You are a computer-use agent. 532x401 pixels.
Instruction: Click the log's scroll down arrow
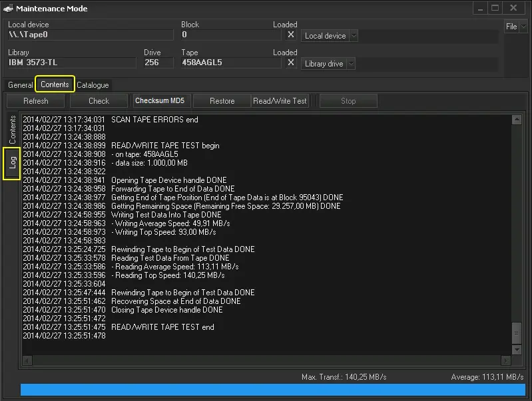(516, 349)
